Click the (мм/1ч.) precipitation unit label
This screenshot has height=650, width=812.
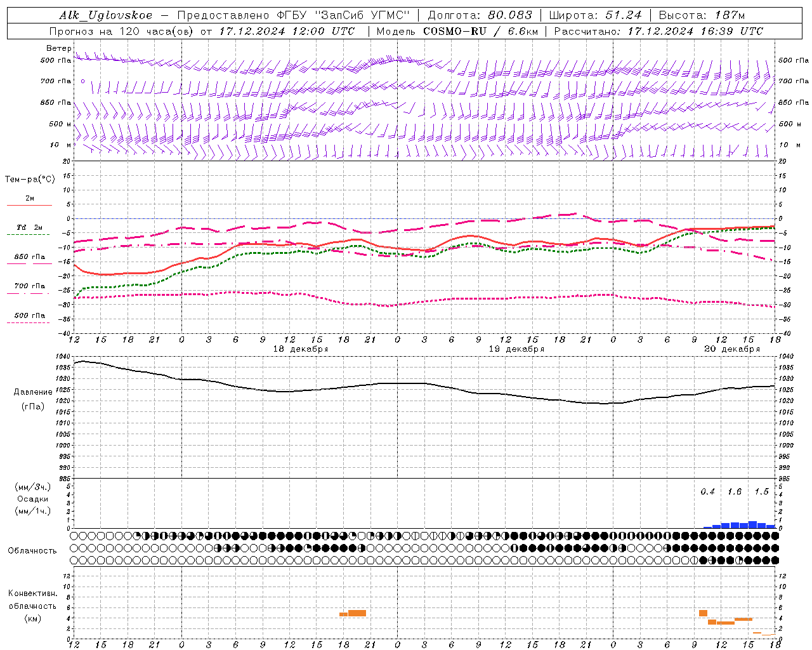33,511
